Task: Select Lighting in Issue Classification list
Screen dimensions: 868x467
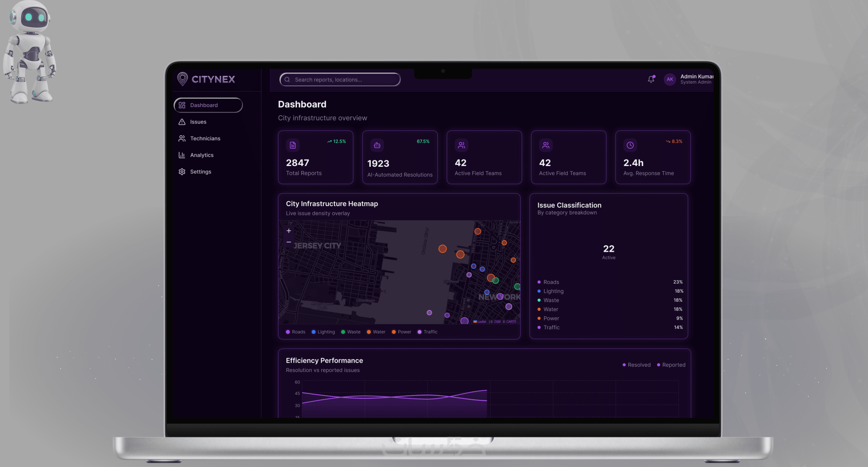Action: (x=553, y=291)
